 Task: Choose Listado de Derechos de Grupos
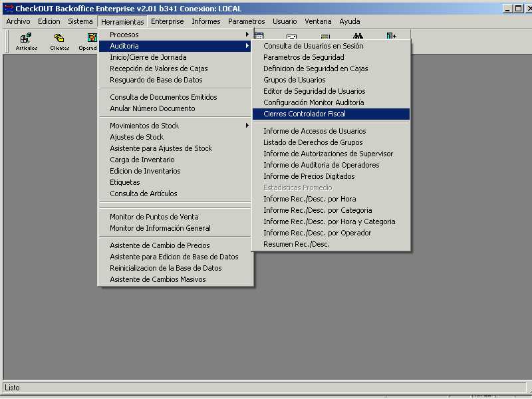coord(331,142)
